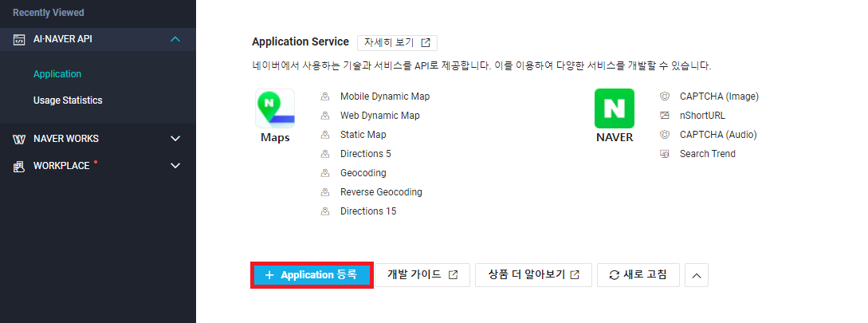Click the Geocoding text label
This screenshot has width=868, height=323.
(363, 173)
